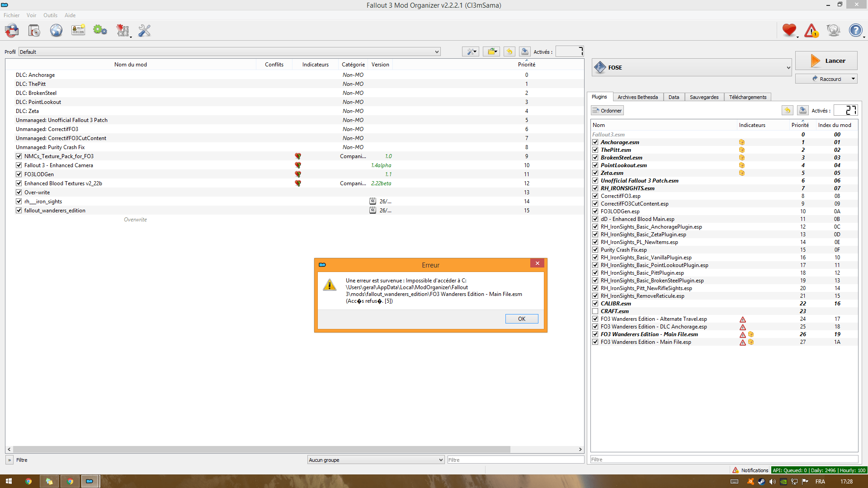
Task: Click the Notifications warning icon in status bar
Action: coord(736,470)
